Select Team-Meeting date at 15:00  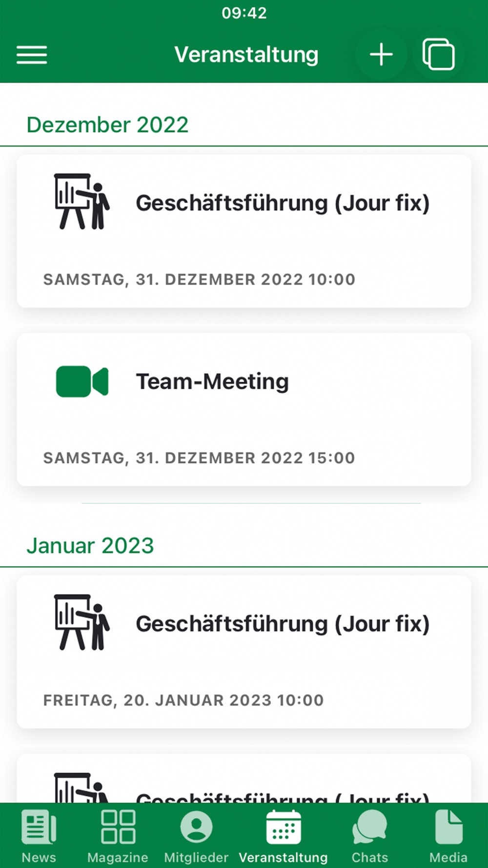click(x=199, y=458)
